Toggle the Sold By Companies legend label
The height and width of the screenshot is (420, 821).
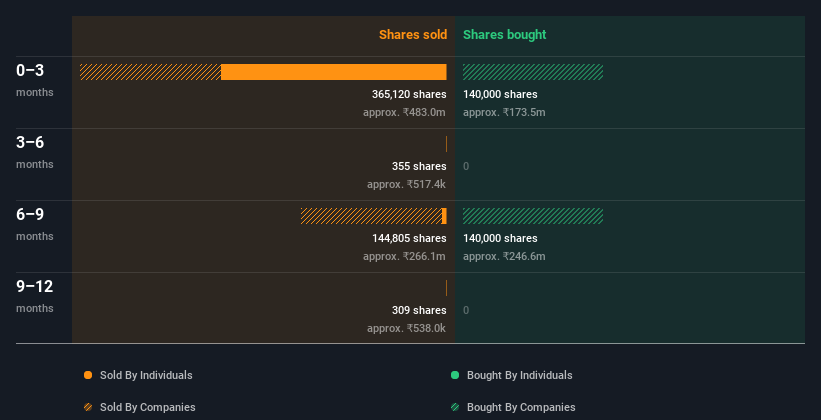coord(148,407)
